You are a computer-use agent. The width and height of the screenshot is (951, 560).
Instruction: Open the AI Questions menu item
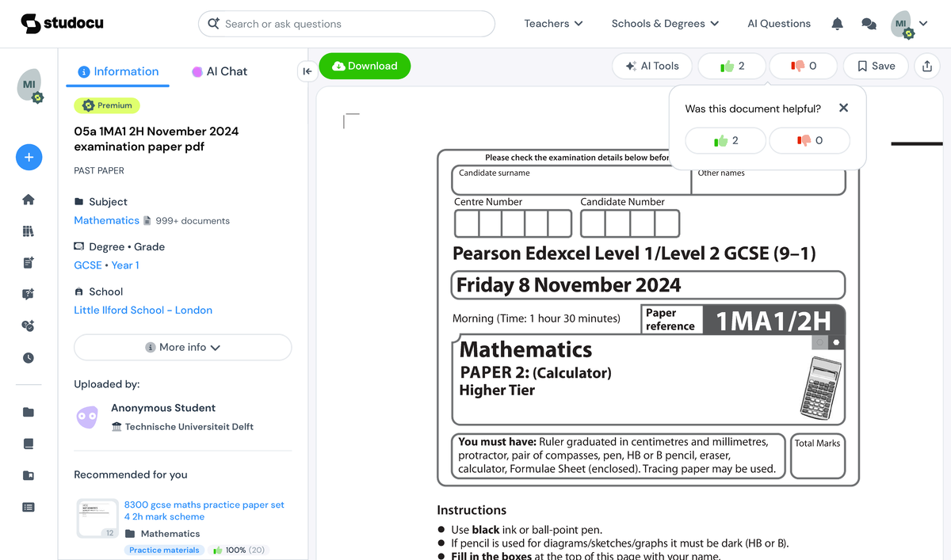[x=778, y=24]
